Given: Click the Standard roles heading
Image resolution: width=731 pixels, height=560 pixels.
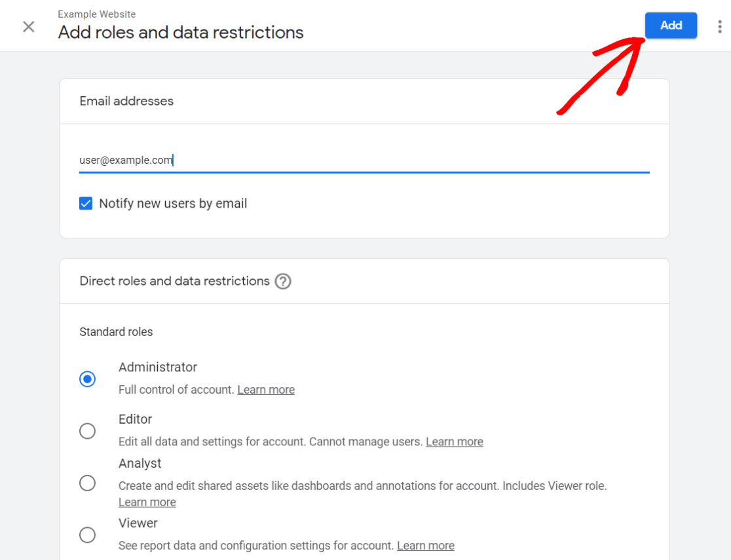Looking at the screenshot, I should [x=116, y=332].
